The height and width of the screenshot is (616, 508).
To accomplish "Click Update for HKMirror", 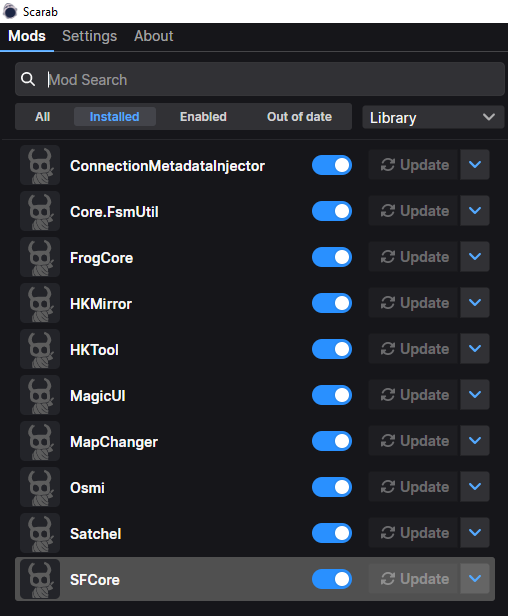I will pos(414,302).
